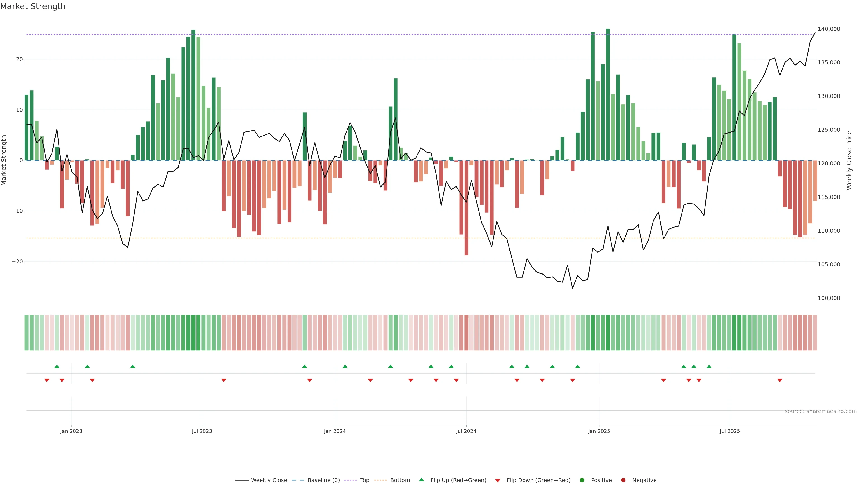This screenshot has width=868, height=488.
Task: Click the 140,000 right axis tick label
Action: pyautogui.click(x=829, y=29)
